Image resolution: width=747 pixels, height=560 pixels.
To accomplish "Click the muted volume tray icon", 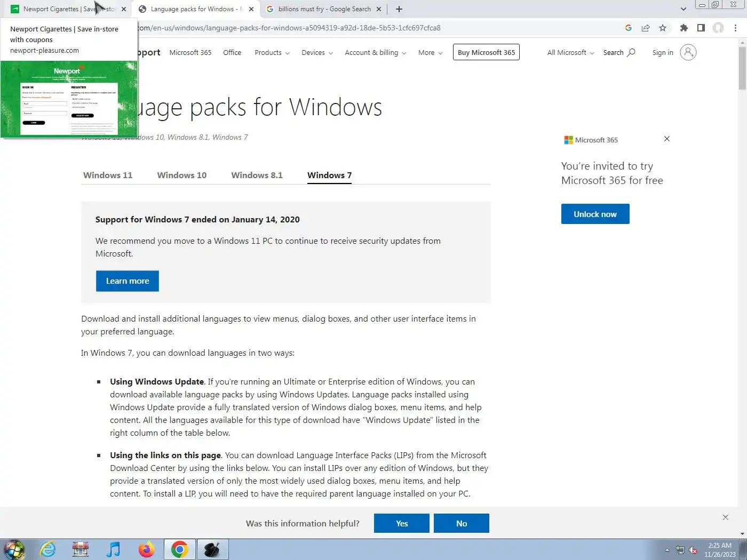I will 693,550.
